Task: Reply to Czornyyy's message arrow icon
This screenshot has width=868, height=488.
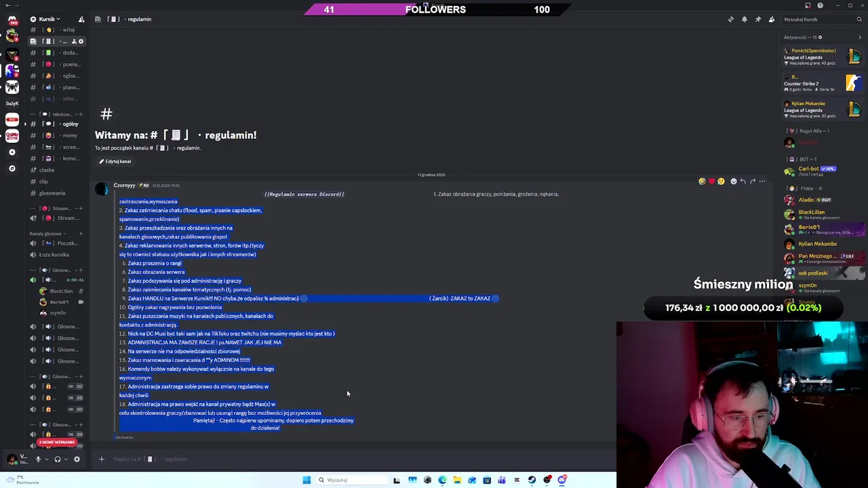Action: tap(743, 182)
